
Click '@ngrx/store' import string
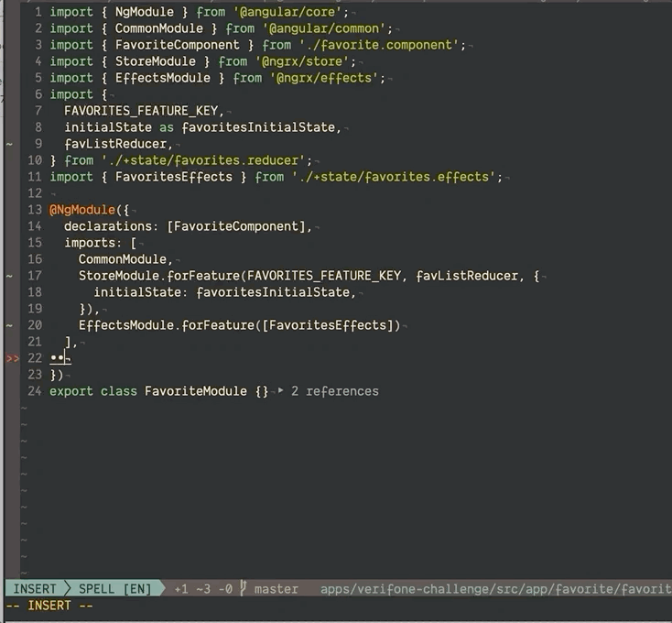[x=302, y=61]
